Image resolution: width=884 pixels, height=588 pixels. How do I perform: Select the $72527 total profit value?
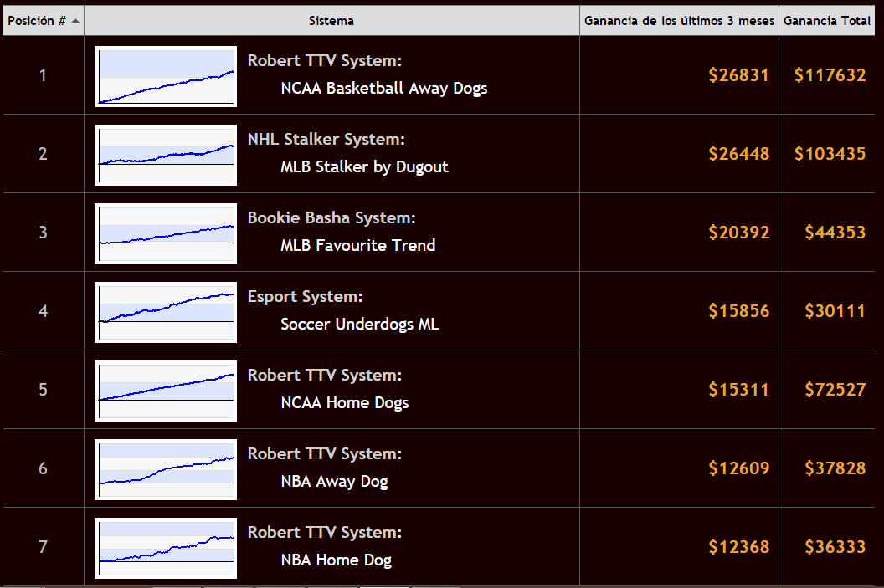(x=835, y=389)
